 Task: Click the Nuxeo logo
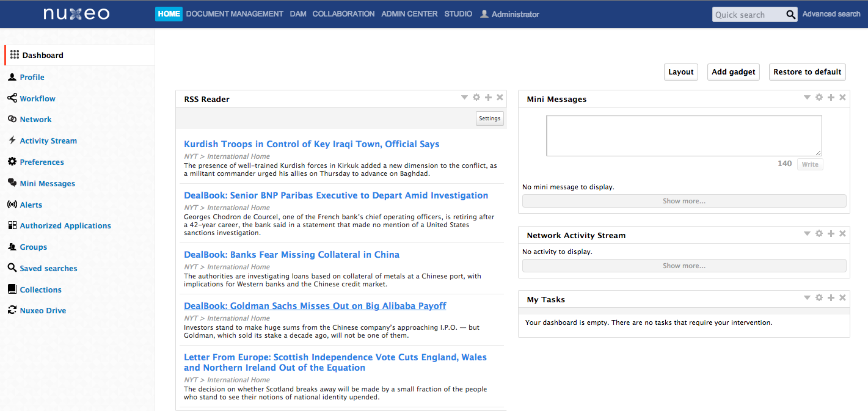(76, 13)
